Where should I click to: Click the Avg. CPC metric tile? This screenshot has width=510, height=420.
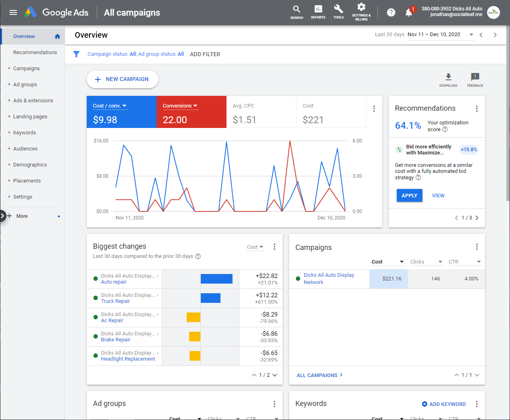[261, 112]
